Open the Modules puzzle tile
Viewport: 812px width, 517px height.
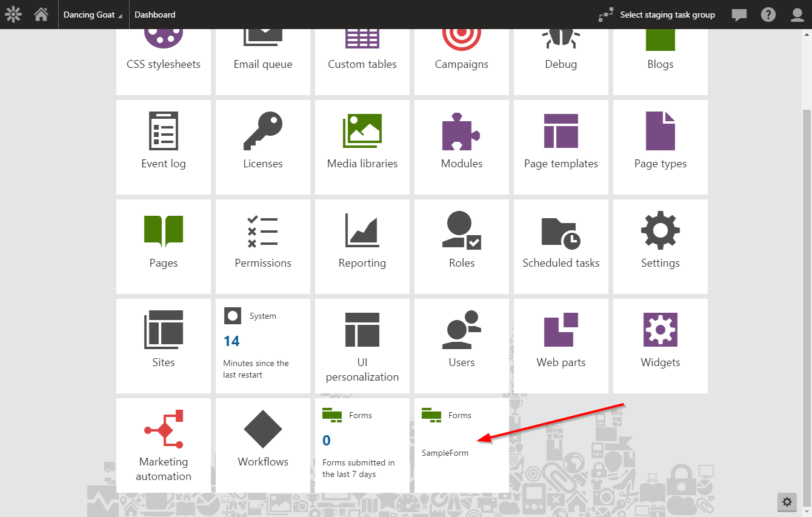coord(462,147)
